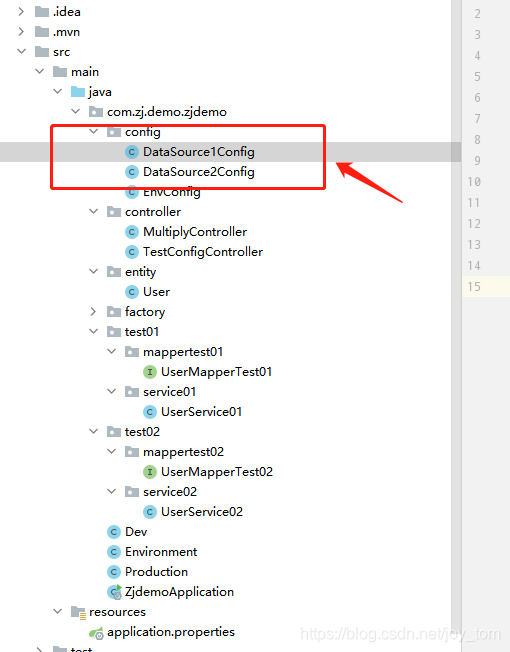Click the User class icon
The height and width of the screenshot is (652, 510).
(x=132, y=292)
